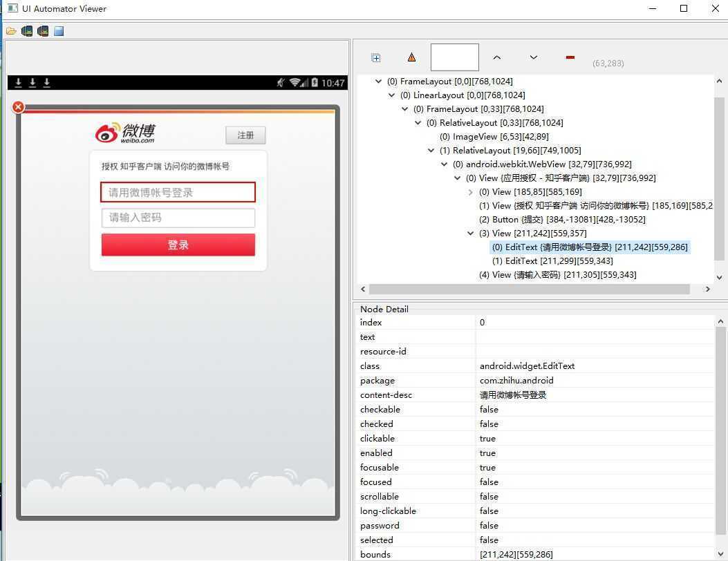Click the Open folder toolbar icon
Screen dimensions: 728x561
11,31
